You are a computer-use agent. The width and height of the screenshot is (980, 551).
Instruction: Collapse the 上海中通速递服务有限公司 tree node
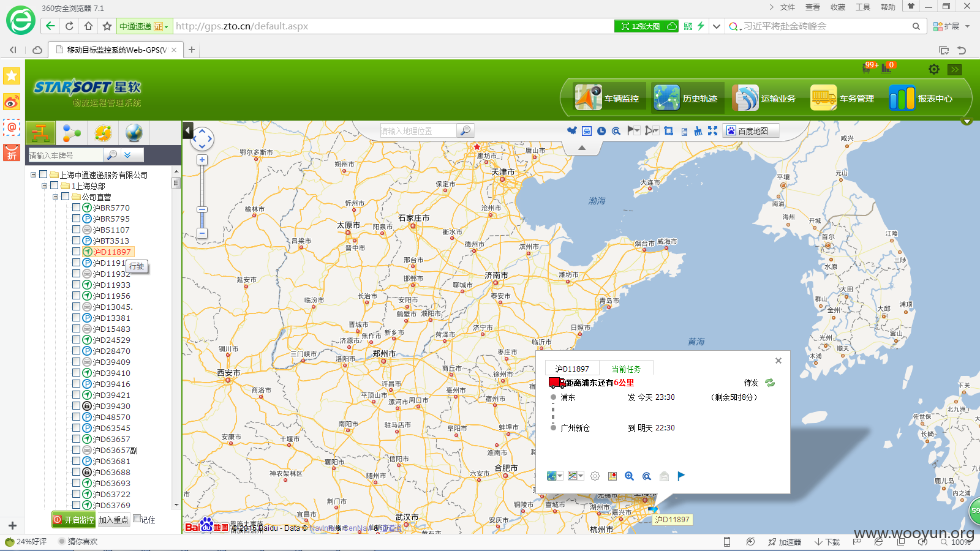pos(33,175)
